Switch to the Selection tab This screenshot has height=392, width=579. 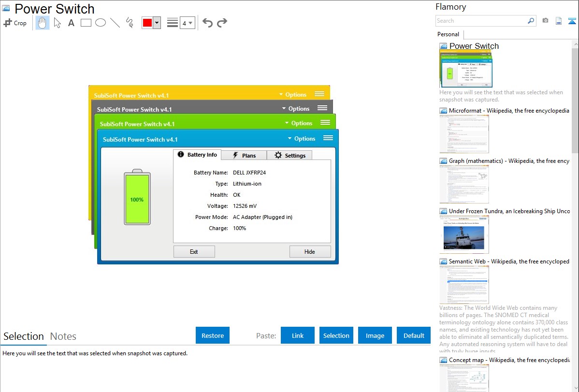tap(24, 336)
